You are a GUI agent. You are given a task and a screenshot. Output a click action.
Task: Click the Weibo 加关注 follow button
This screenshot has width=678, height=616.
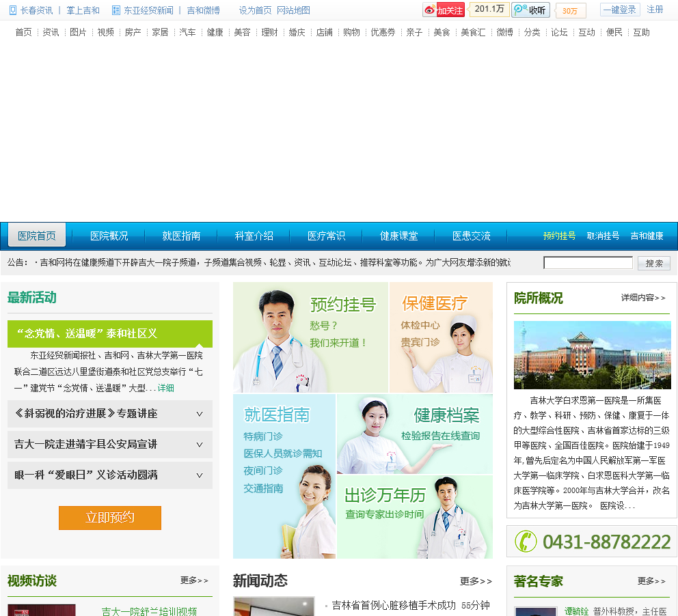[x=444, y=10]
